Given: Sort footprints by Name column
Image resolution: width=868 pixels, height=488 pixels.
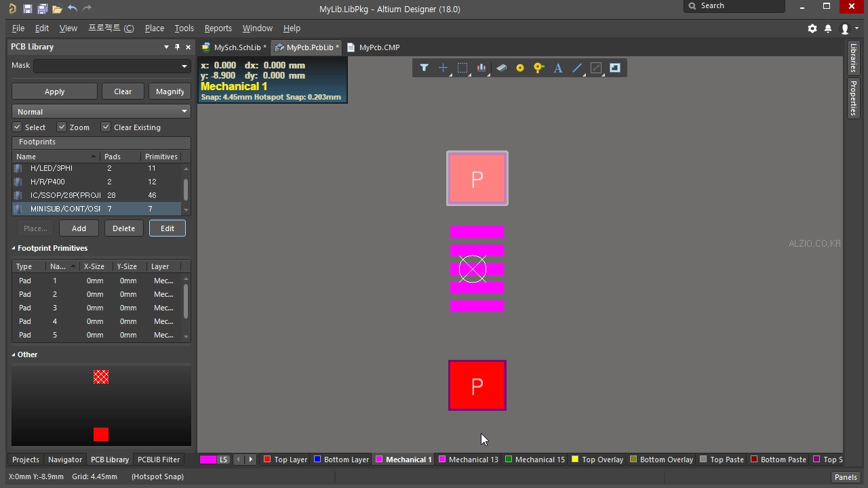Looking at the screenshot, I should click(x=56, y=157).
